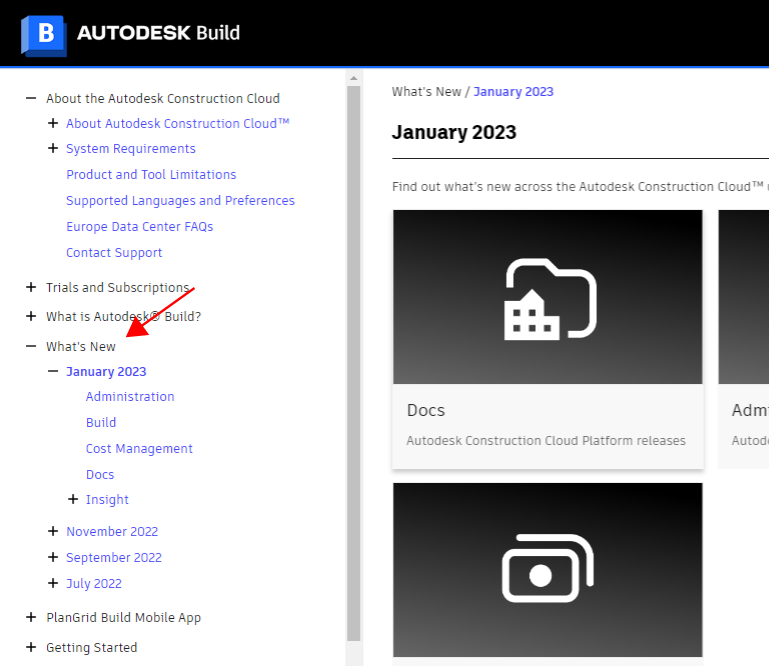Expand the Insight tree node
The width and height of the screenshot is (769, 666).
pos(73,499)
